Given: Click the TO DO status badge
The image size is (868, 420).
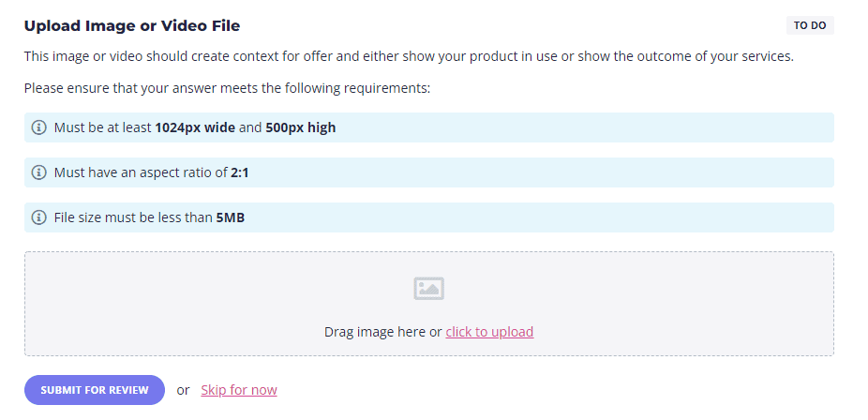Looking at the screenshot, I should pos(810,25).
